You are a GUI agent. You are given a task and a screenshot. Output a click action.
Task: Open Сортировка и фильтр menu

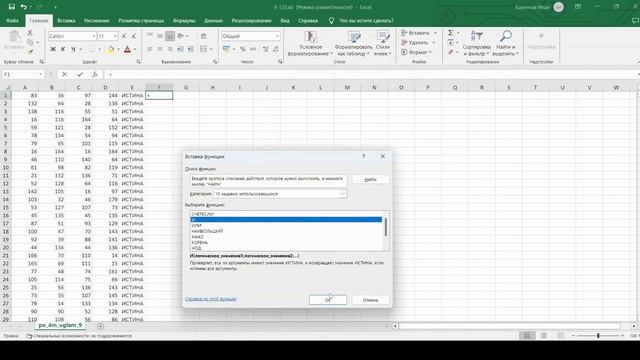(476, 43)
